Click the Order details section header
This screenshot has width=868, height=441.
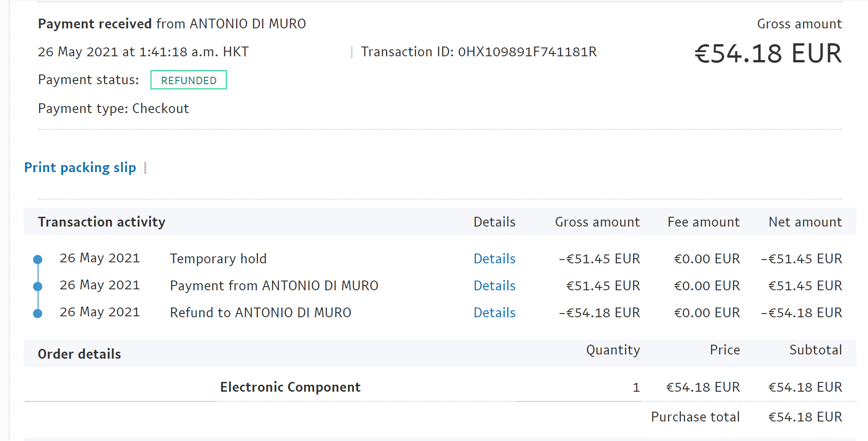coord(79,354)
